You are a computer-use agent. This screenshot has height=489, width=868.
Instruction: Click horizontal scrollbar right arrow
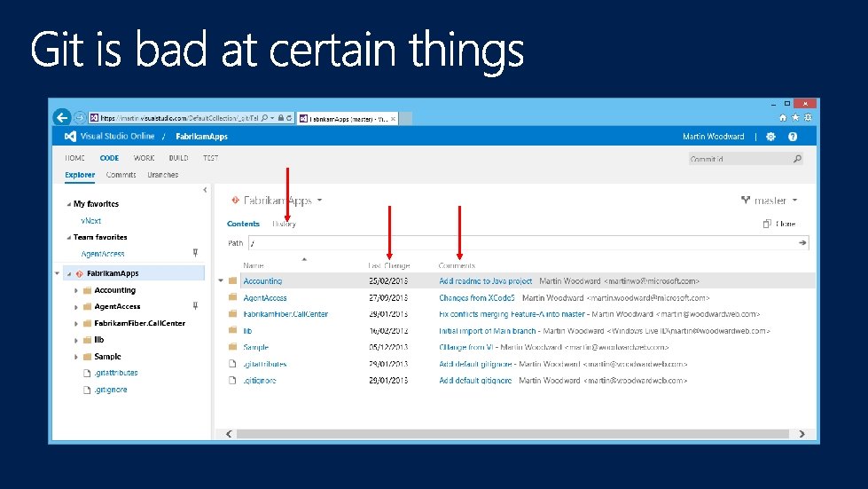click(x=802, y=434)
